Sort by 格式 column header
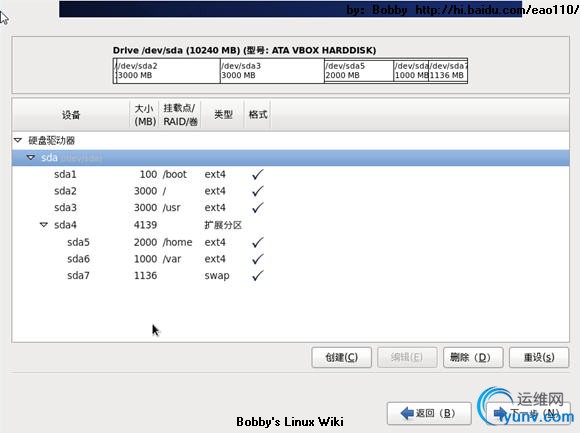 click(x=258, y=115)
